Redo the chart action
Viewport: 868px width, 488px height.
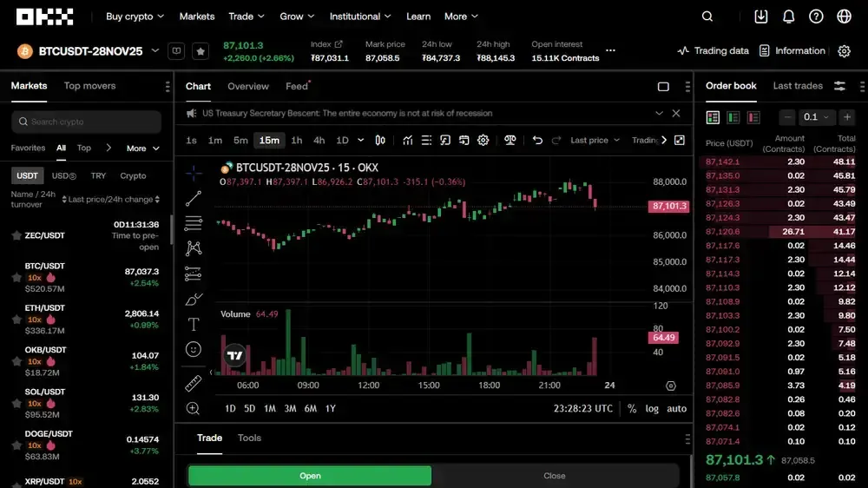tap(556, 140)
